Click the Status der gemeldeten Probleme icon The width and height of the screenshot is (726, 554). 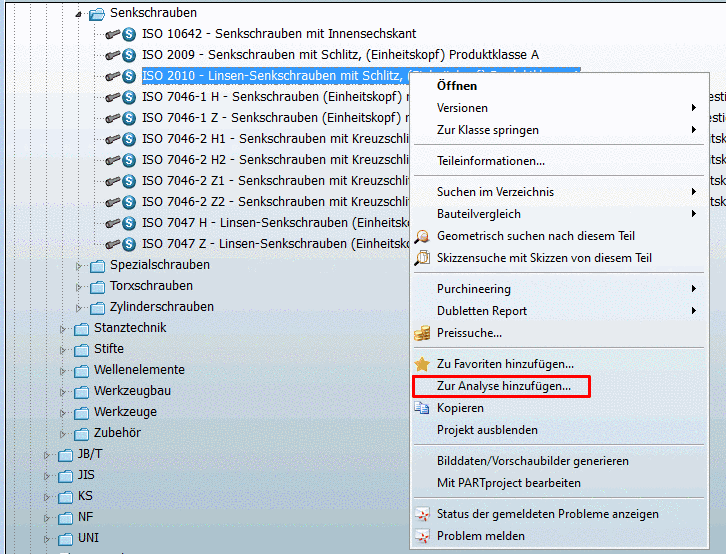(421, 514)
